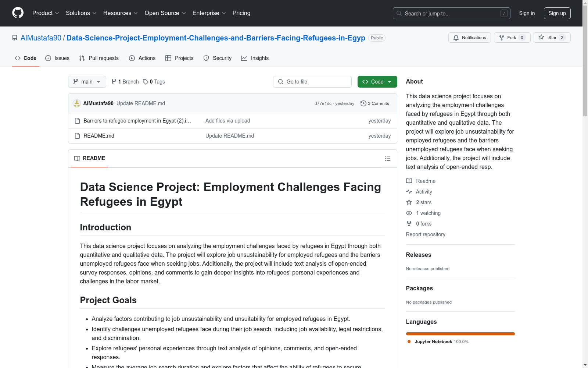Switch to the Security tab

(x=218, y=58)
